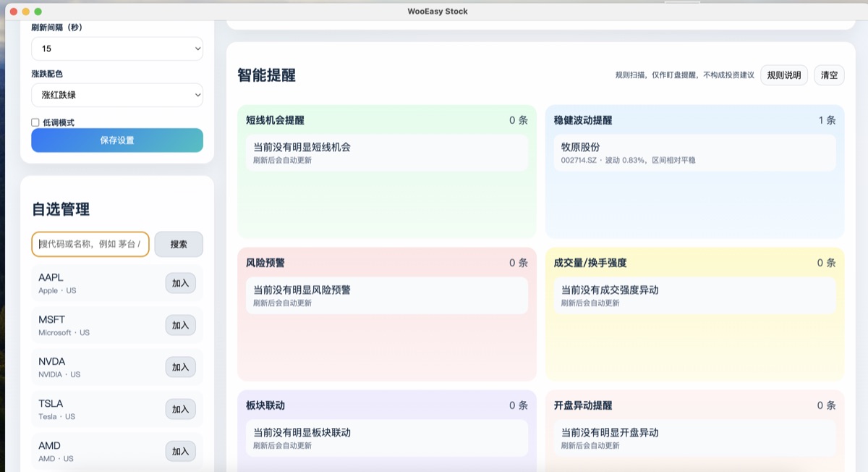Click the AAPL ticker text
This screenshot has width=868, height=472.
point(51,277)
